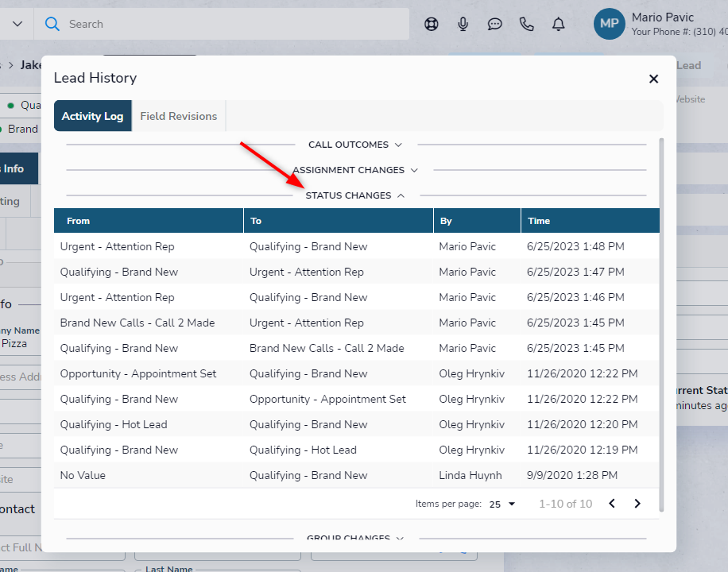Switch to the Field Revisions tab

[x=179, y=116]
